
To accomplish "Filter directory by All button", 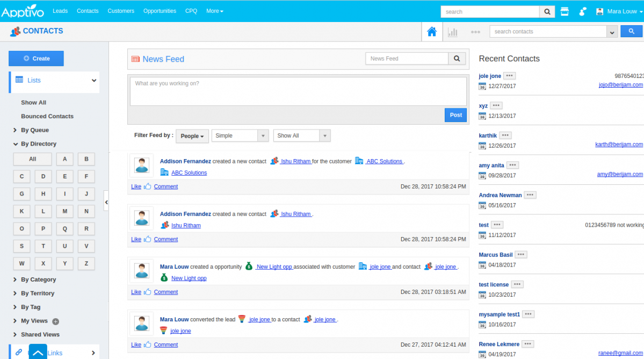I will 32,159.
